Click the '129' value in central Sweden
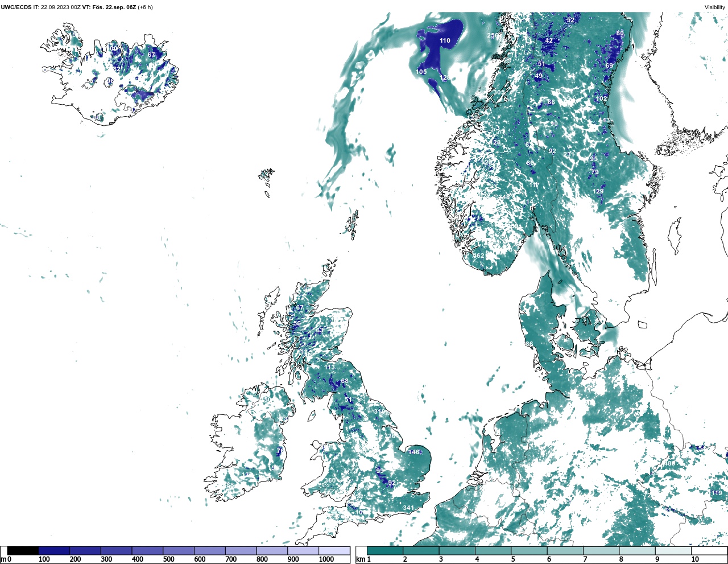 click(598, 192)
